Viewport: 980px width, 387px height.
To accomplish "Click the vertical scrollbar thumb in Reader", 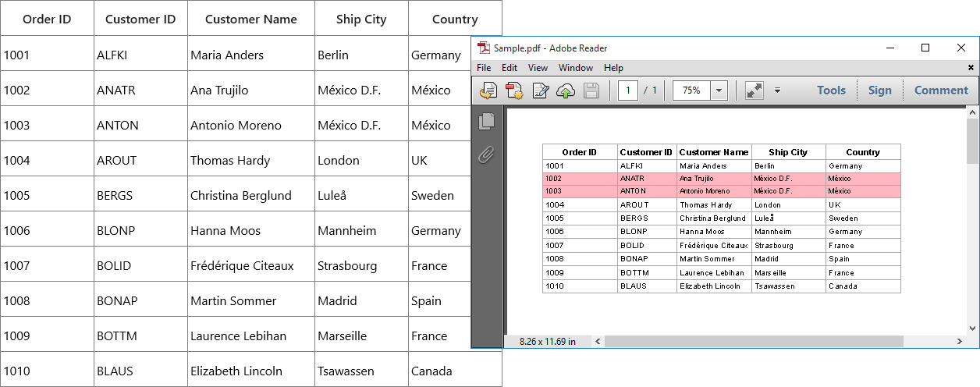I will click(972, 141).
